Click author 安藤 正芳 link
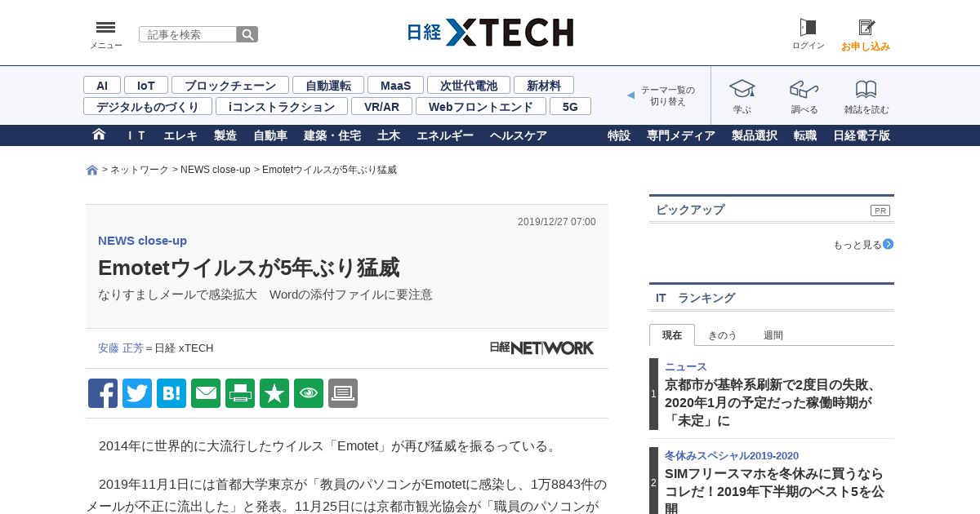 [120, 348]
